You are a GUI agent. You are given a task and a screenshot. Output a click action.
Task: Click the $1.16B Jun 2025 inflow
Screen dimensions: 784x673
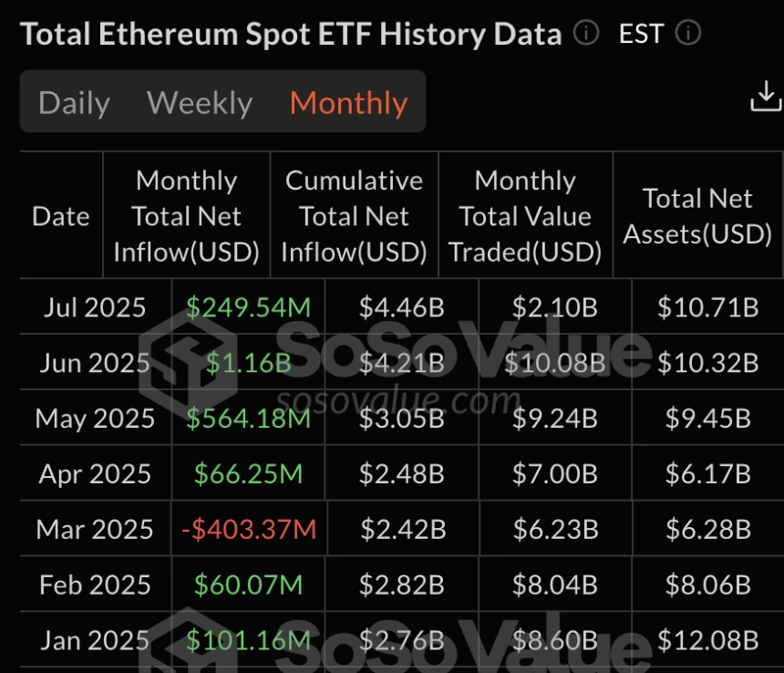[x=248, y=363]
